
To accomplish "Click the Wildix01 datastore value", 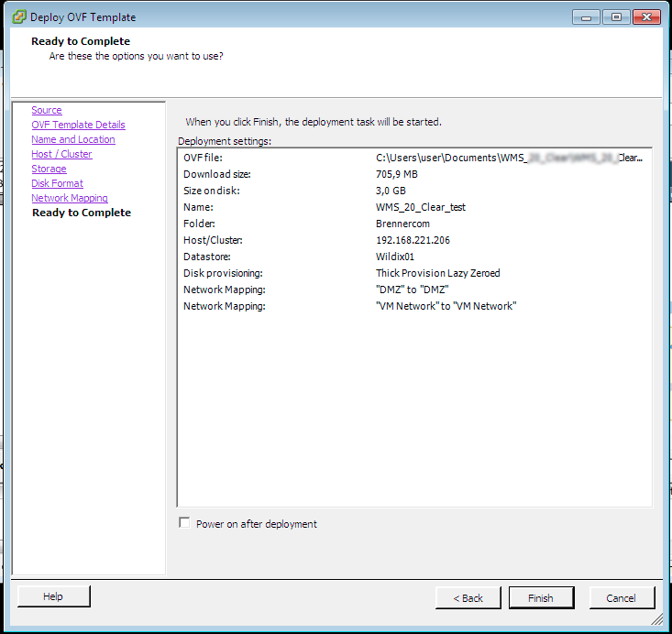I will (395, 257).
